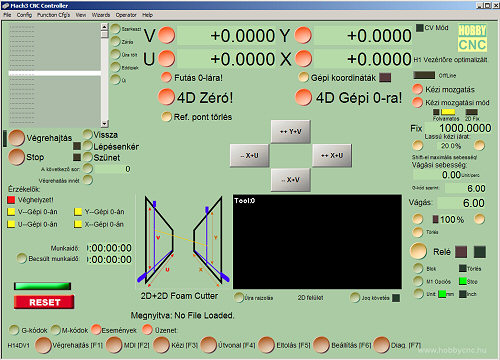Image resolution: width=500 pixels, height=360 pixels.
Task: Click the round Relé button
Action: tap(418, 251)
